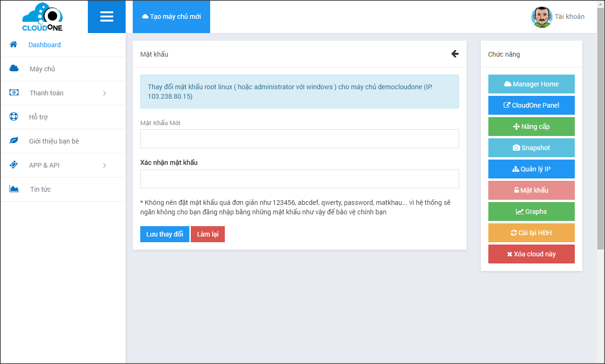Open the Tài khoản account menu
The width and height of the screenshot is (605, 364).
pos(569,17)
